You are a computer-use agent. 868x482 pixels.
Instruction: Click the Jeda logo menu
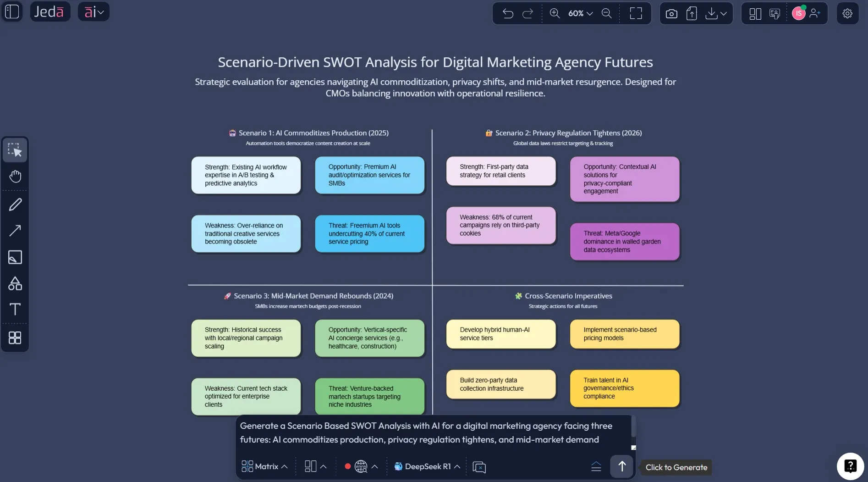(49, 11)
